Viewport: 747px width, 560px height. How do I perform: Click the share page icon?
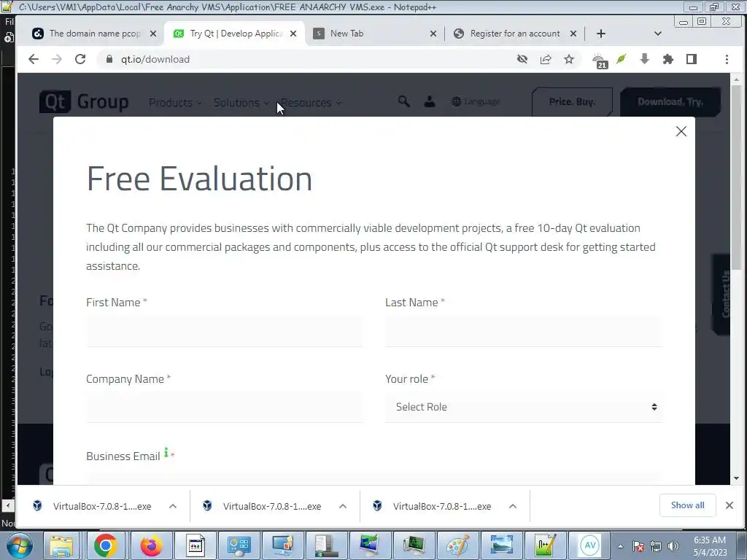click(x=546, y=59)
